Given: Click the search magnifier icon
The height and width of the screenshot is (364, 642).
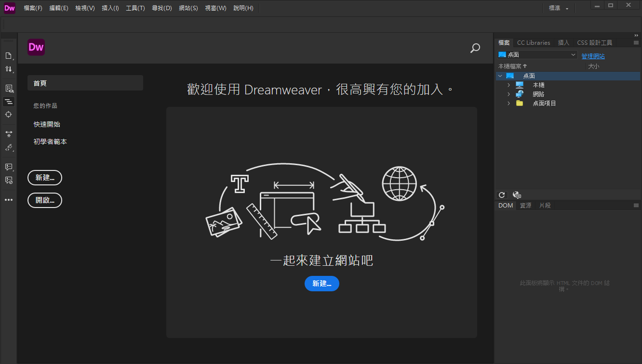Looking at the screenshot, I should (x=475, y=48).
